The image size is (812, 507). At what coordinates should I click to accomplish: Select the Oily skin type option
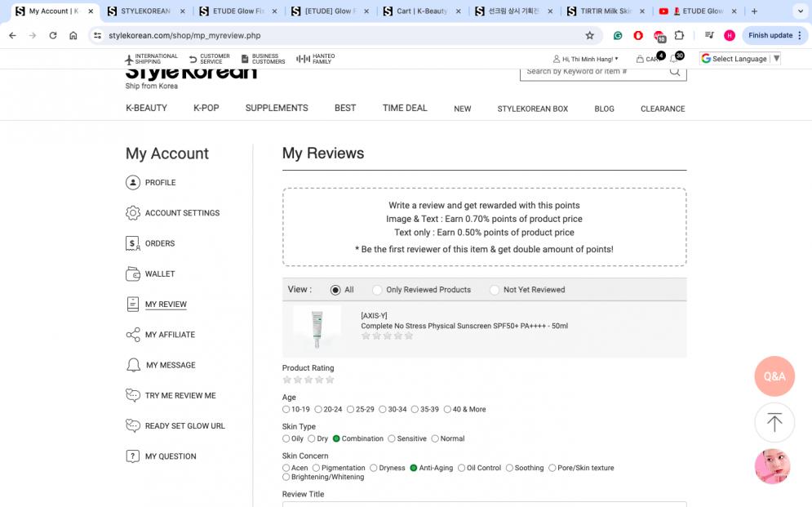[286, 438]
